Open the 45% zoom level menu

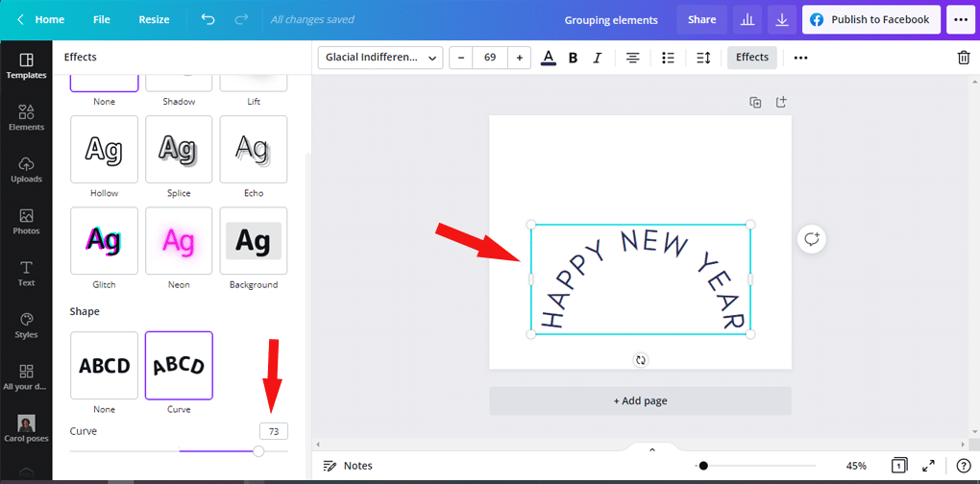pos(856,465)
